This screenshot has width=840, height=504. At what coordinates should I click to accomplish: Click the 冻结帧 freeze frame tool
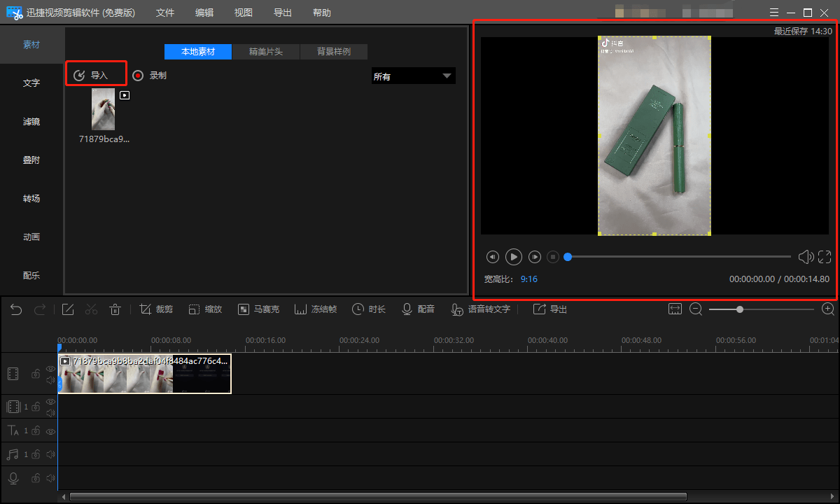(315, 309)
